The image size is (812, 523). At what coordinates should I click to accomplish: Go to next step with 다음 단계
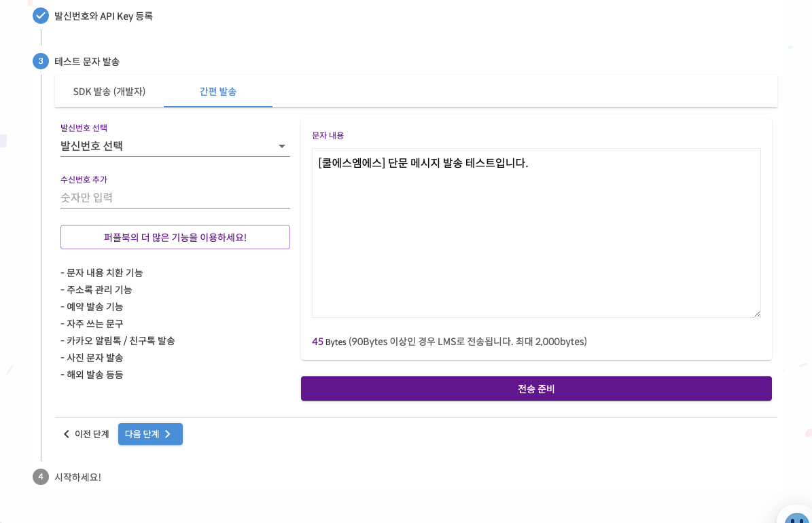(150, 434)
